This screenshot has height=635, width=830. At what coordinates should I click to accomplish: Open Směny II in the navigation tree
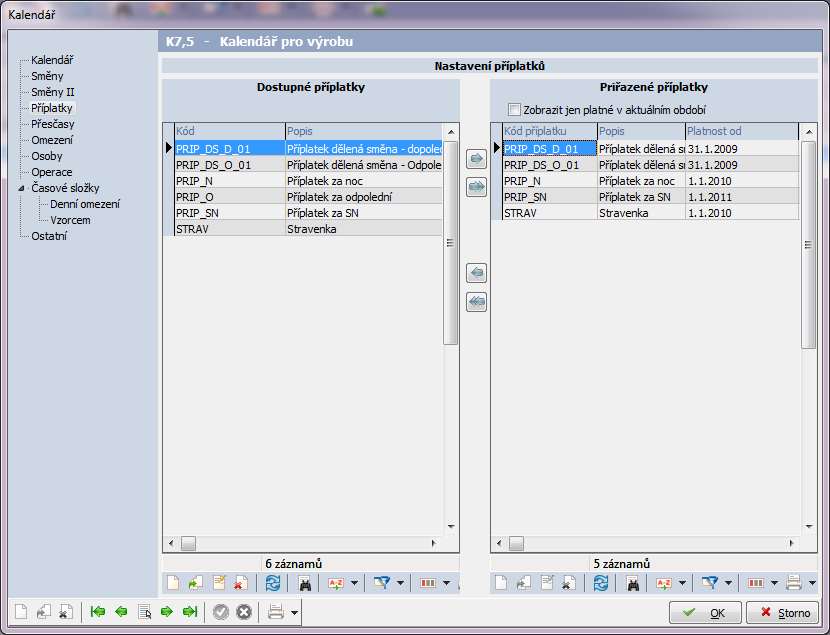[x=52, y=92]
